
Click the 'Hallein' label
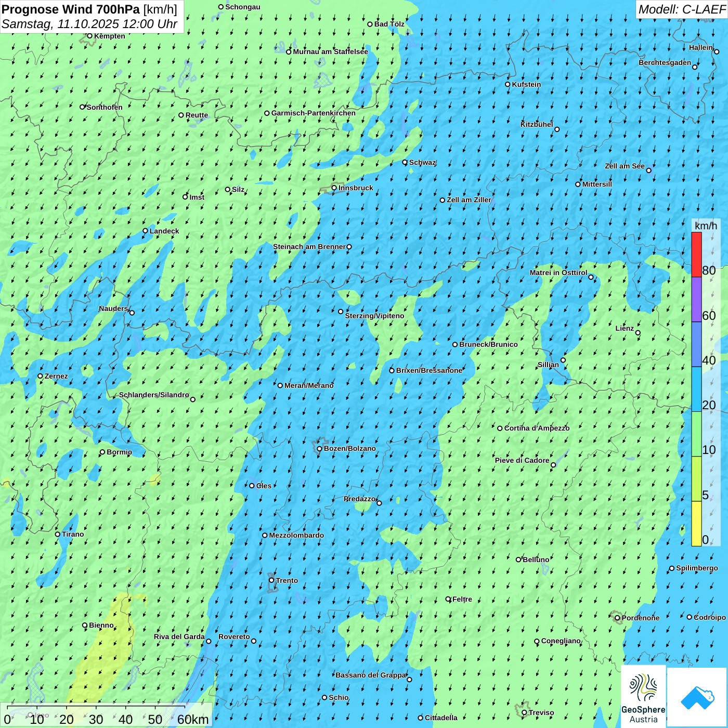click(x=701, y=47)
